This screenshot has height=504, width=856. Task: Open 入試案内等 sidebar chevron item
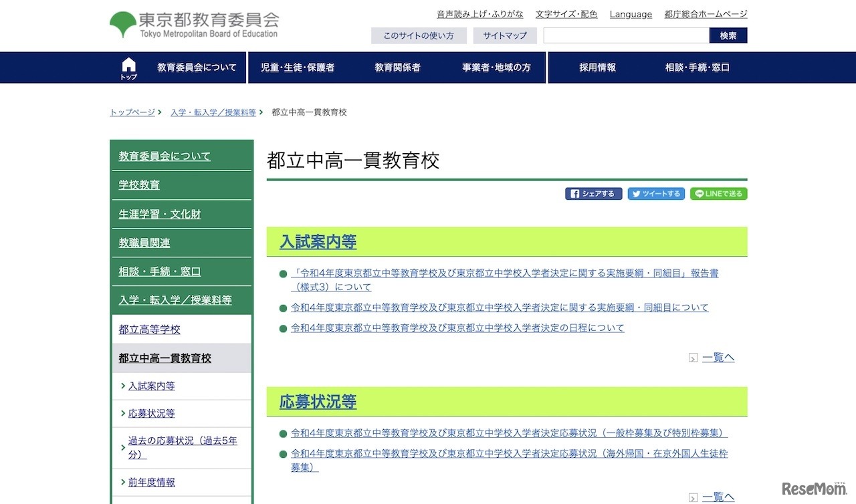tap(151, 386)
